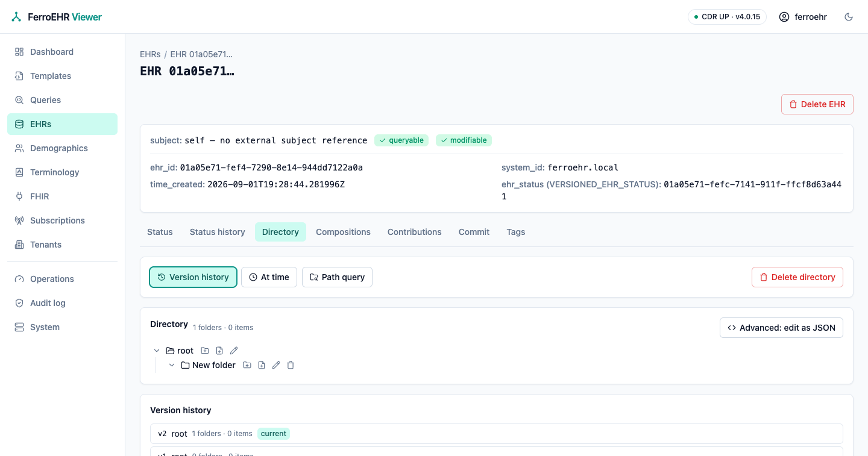The image size is (868, 456).
Task: Click the system_id value ferroehr.local
Action: click(583, 167)
